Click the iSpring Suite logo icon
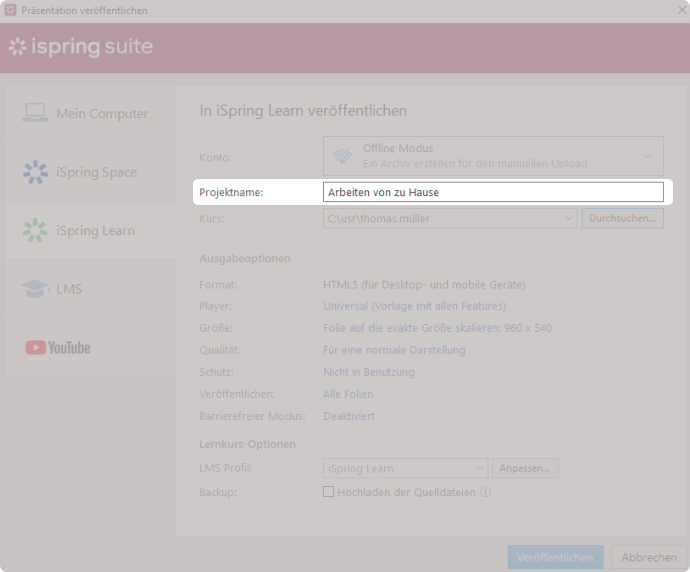690x572 pixels. point(17,47)
